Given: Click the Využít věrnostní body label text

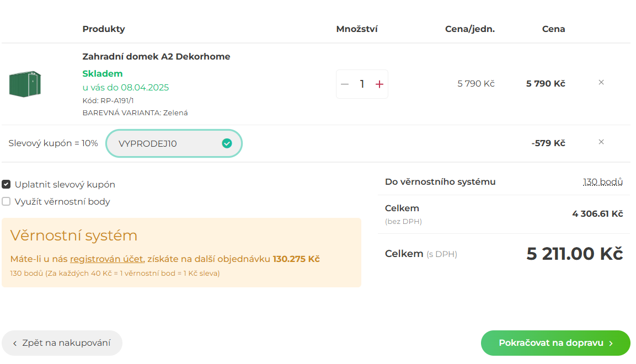Looking at the screenshot, I should click(x=62, y=201).
